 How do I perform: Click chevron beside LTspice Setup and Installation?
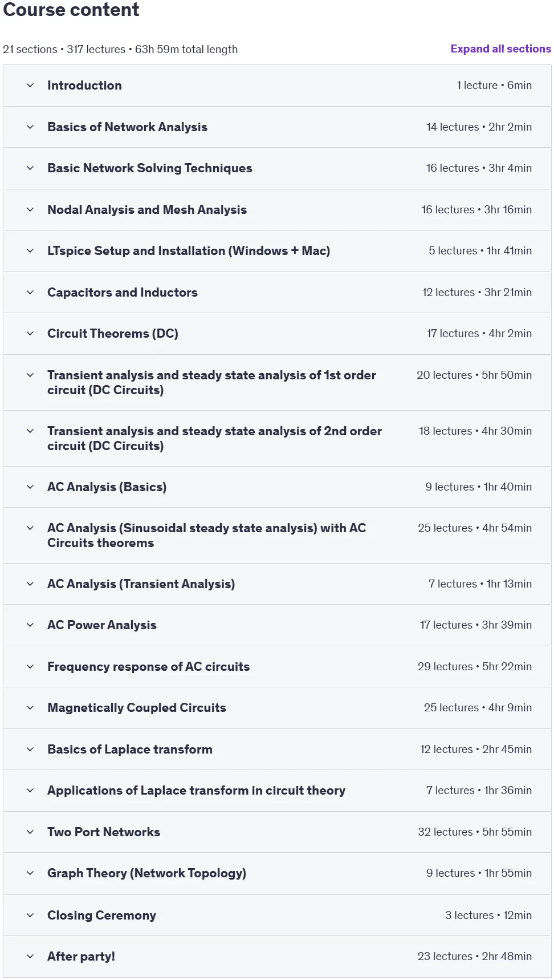tap(30, 251)
